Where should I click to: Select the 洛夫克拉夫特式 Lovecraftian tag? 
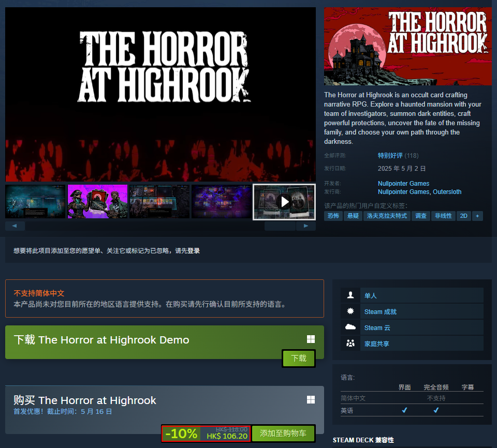pos(387,216)
